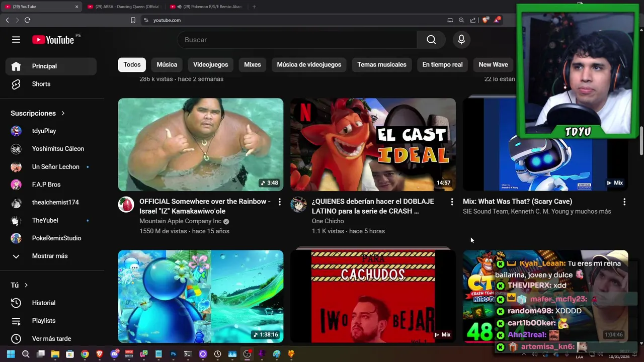Screen dimensions: 644x362
Task: Open File Explorer from taskbar
Action: [x=55, y=354]
